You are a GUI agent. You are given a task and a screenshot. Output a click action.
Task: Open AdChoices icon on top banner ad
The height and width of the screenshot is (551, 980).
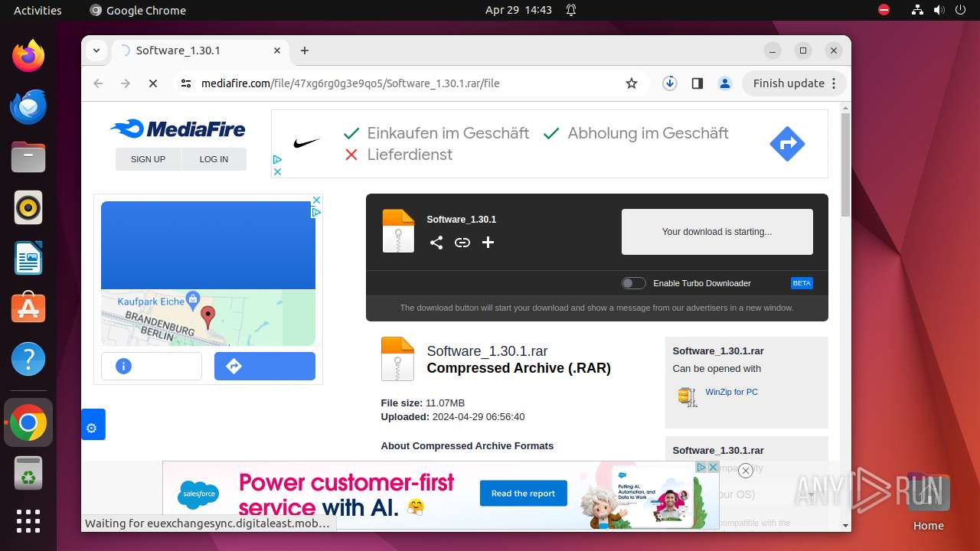click(x=277, y=160)
